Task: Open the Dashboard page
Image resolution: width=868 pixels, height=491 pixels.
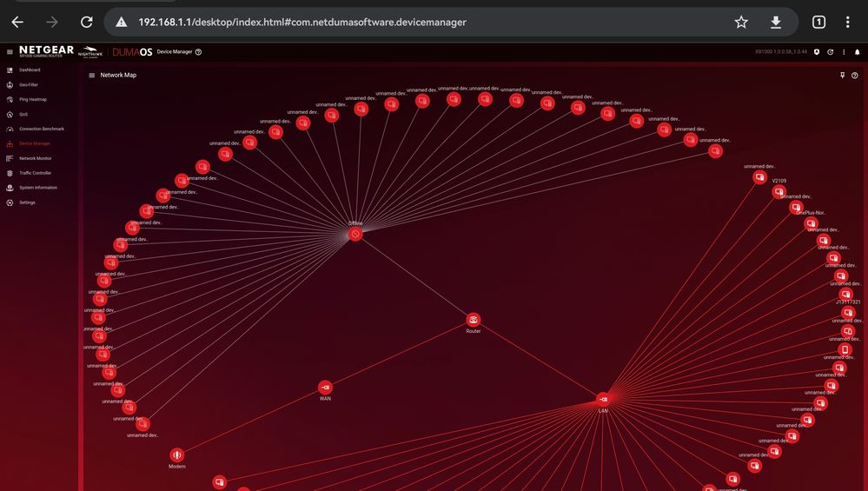Action: [x=30, y=70]
